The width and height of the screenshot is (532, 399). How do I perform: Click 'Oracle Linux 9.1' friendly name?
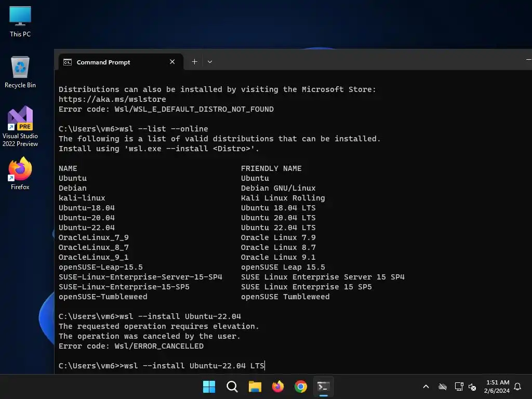point(278,257)
